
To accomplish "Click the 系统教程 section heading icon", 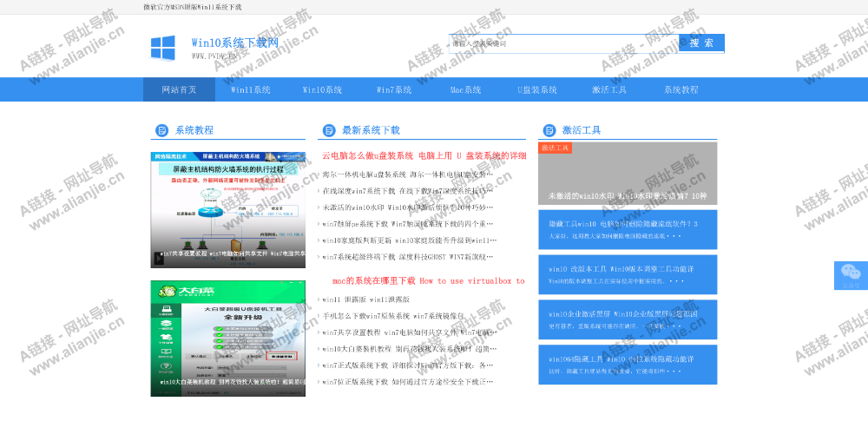I will (162, 131).
